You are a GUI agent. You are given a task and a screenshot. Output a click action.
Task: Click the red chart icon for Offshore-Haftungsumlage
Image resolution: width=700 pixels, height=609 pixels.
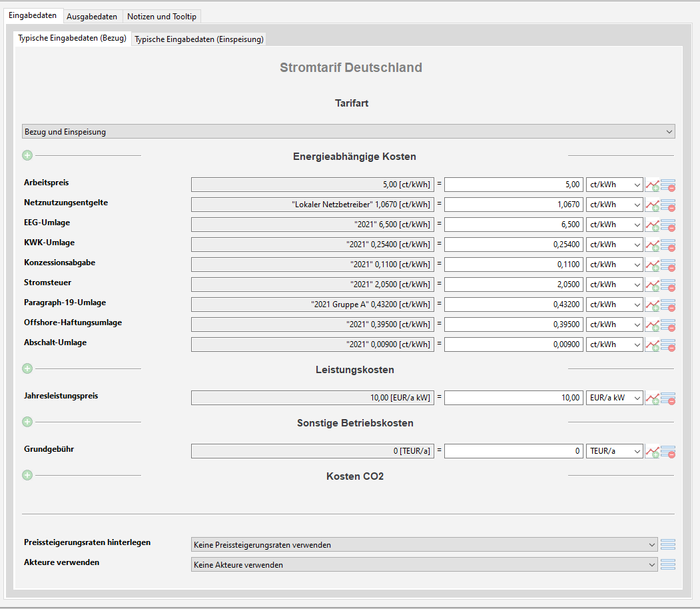tap(652, 324)
